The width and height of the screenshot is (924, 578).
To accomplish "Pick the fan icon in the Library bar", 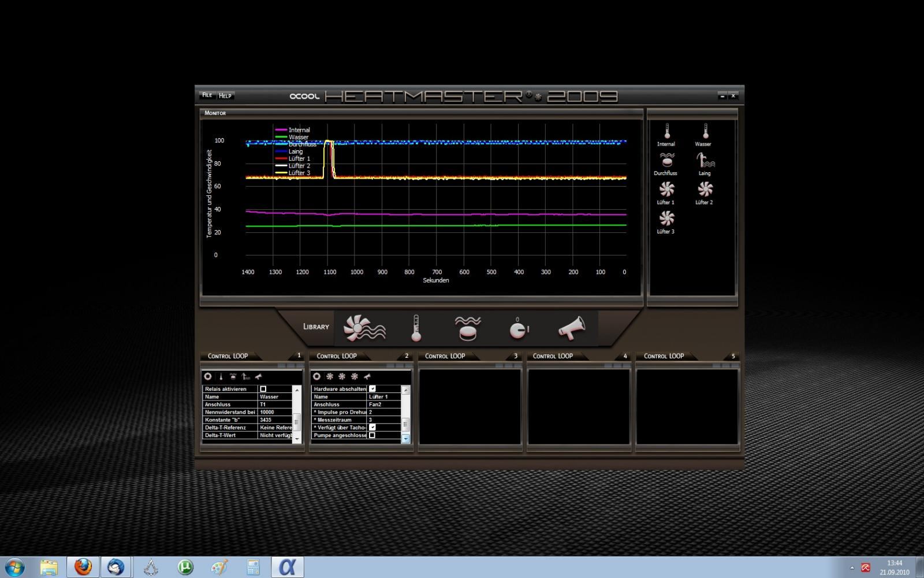I will click(364, 328).
